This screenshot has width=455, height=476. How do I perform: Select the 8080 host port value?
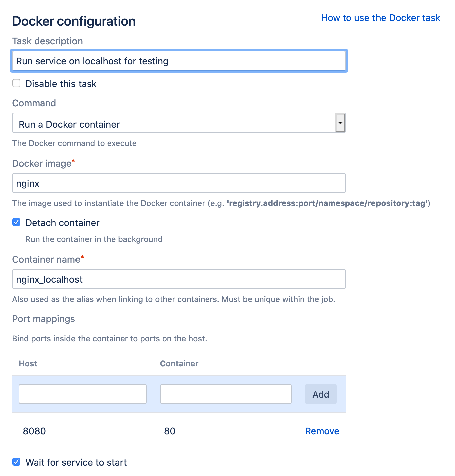34,431
